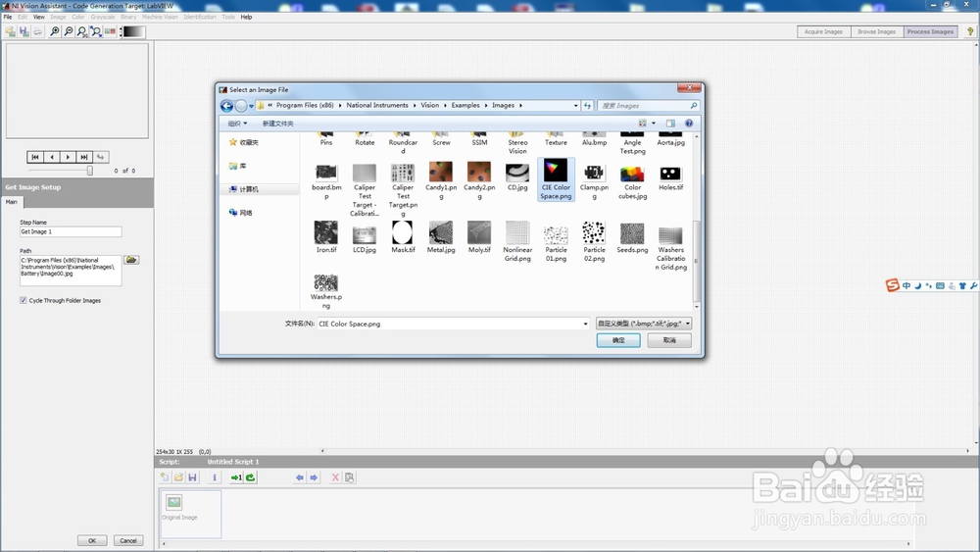The width and height of the screenshot is (980, 552).
Task: Go to next image arrow
Action: click(69, 157)
